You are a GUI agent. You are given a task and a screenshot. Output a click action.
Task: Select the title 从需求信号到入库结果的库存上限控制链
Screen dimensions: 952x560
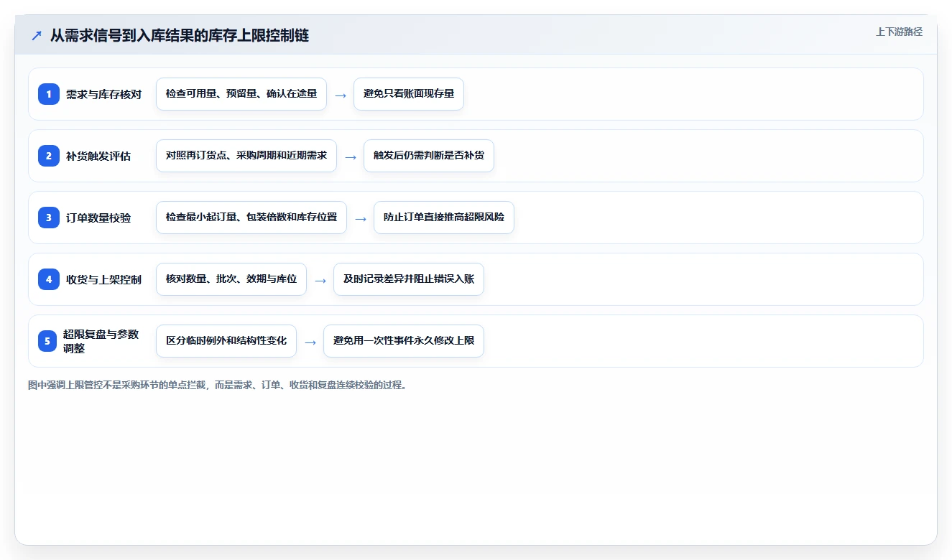pos(180,35)
